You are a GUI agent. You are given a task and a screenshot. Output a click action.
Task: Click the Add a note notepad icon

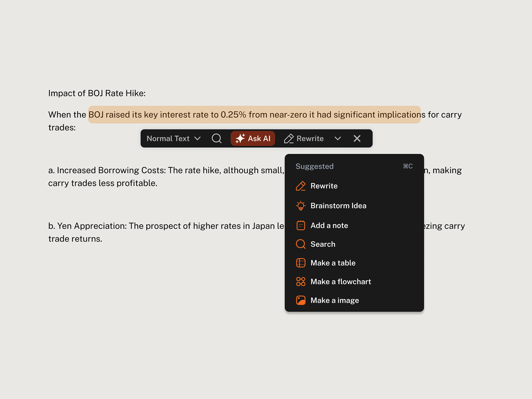click(301, 225)
